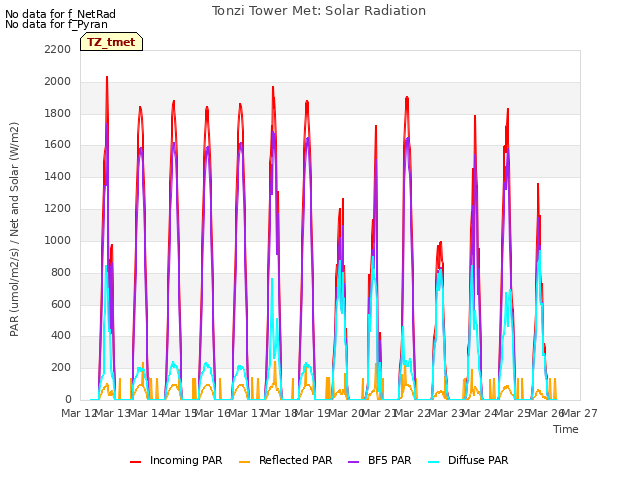The image size is (640, 480).
Task: Click the 1800 y-axis tick label
Action: [x=58, y=113]
